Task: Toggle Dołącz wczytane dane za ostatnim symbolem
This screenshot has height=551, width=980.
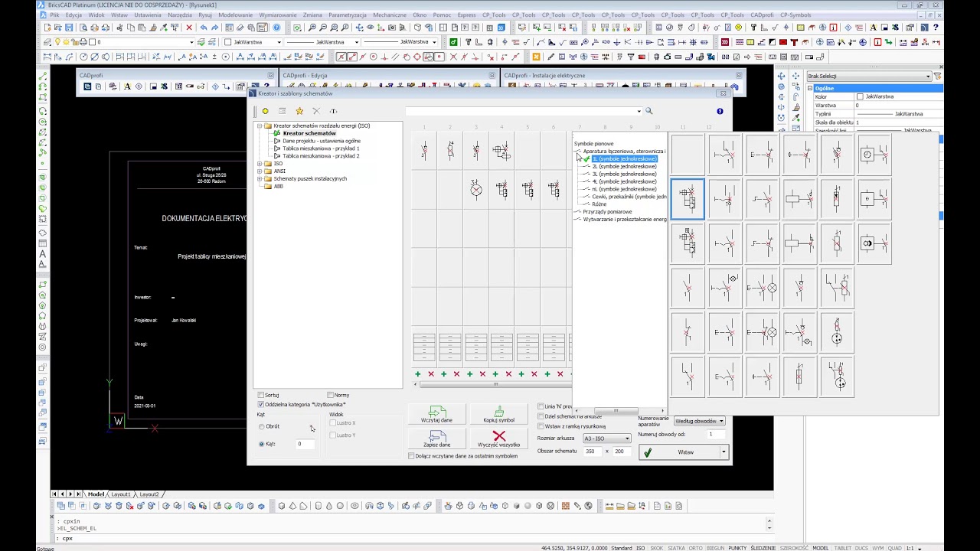Action: pos(411,456)
